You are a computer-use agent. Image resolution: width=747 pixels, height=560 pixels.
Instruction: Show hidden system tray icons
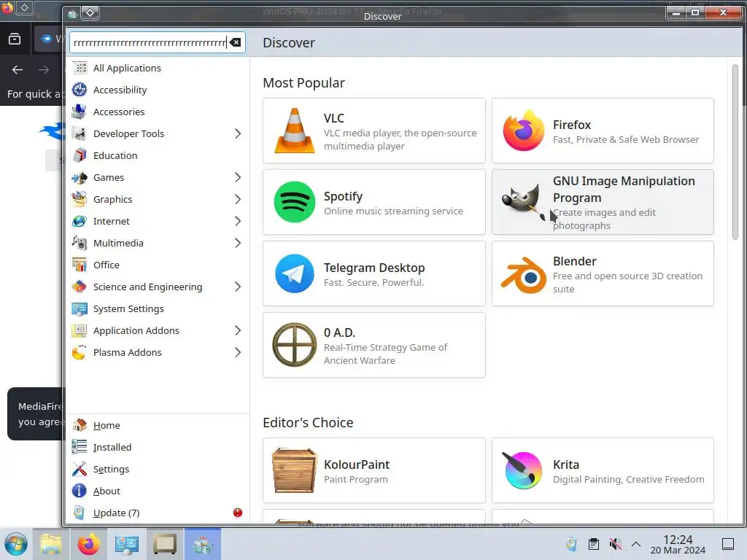click(636, 544)
